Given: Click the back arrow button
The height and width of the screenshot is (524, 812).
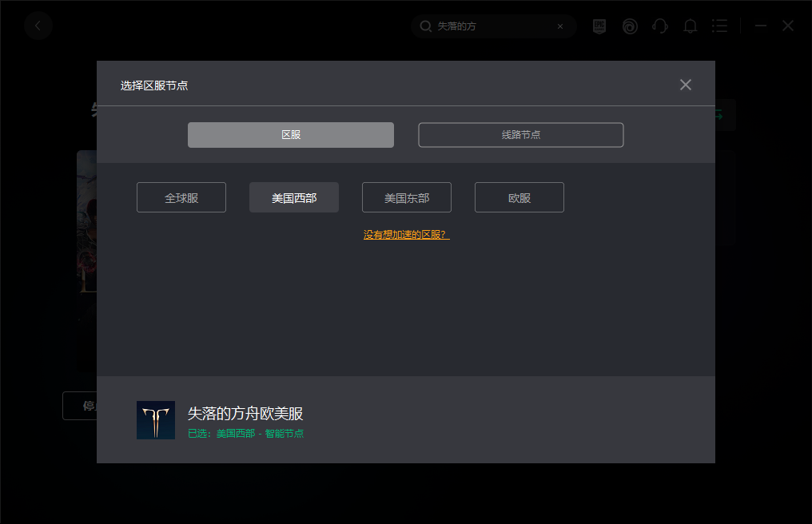Looking at the screenshot, I should pos(38,26).
